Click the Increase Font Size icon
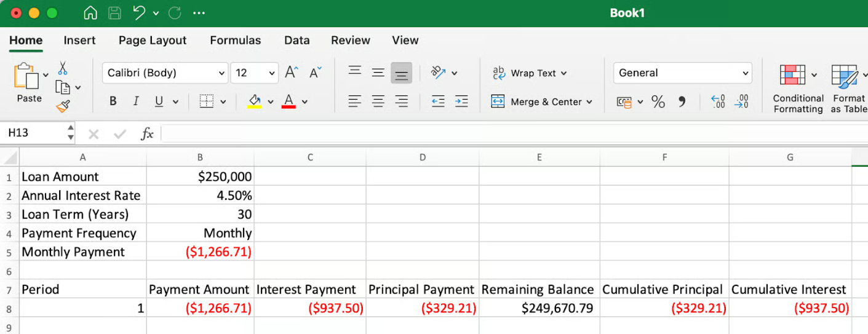The image size is (868, 334). click(x=291, y=73)
